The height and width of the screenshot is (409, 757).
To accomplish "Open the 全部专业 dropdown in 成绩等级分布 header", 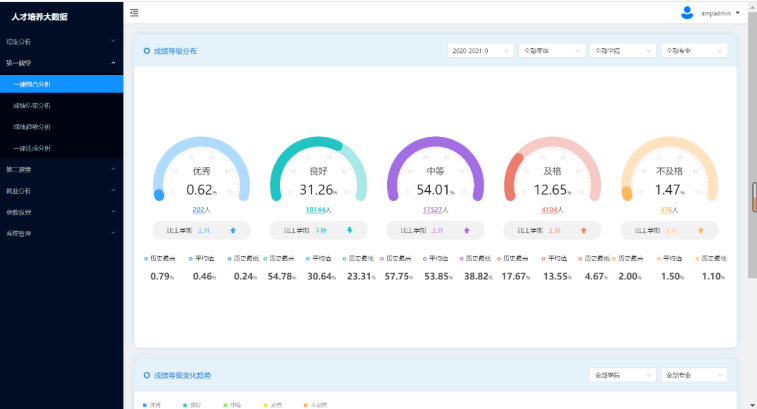I will point(694,51).
